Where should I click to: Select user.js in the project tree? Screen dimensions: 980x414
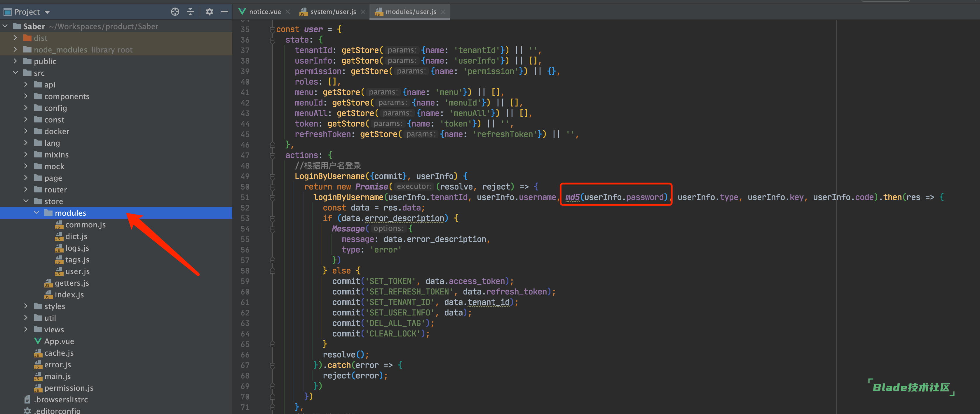(72, 271)
